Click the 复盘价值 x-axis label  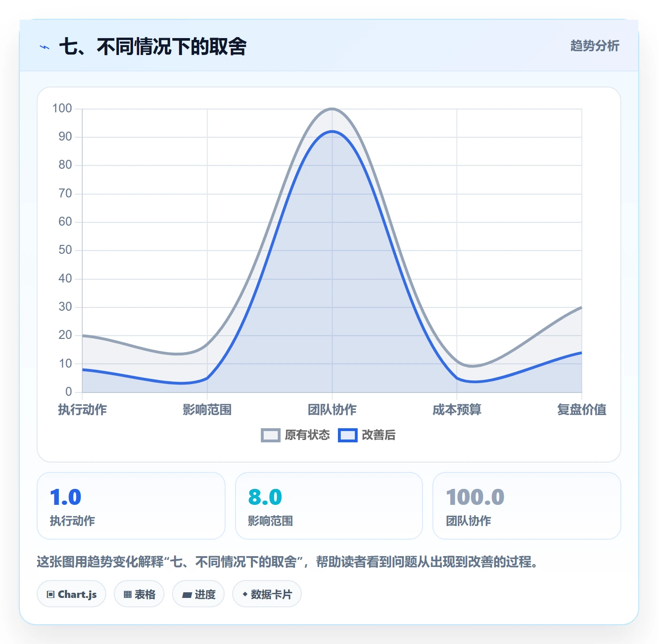point(582,410)
